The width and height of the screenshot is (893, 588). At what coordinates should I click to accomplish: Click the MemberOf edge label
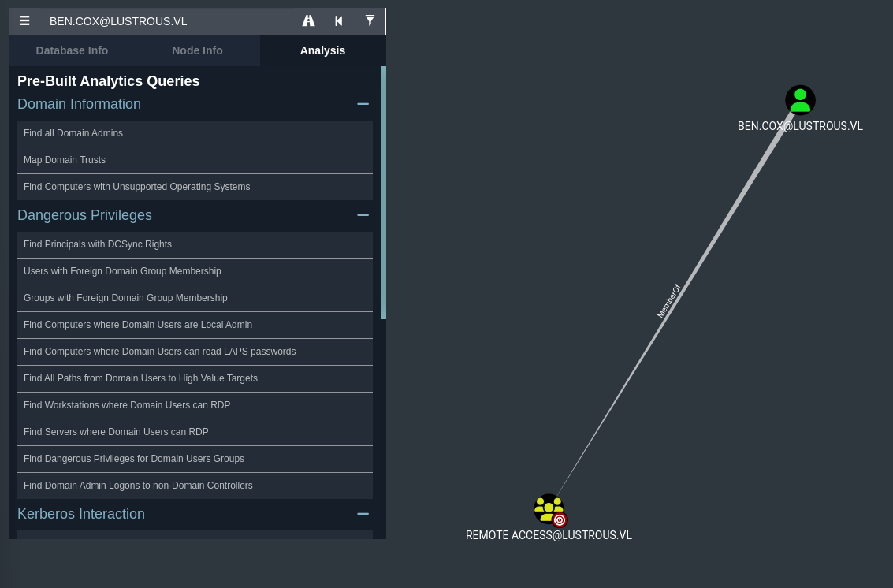(x=668, y=301)
